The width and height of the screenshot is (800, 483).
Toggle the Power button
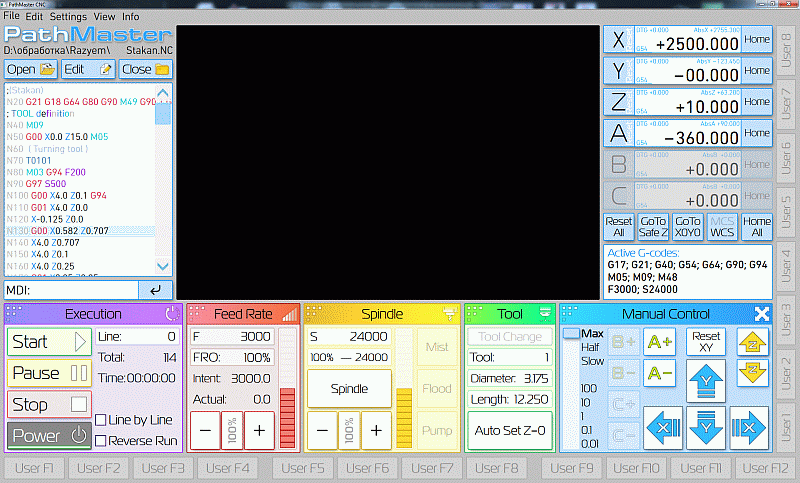[x=49, y=436]
